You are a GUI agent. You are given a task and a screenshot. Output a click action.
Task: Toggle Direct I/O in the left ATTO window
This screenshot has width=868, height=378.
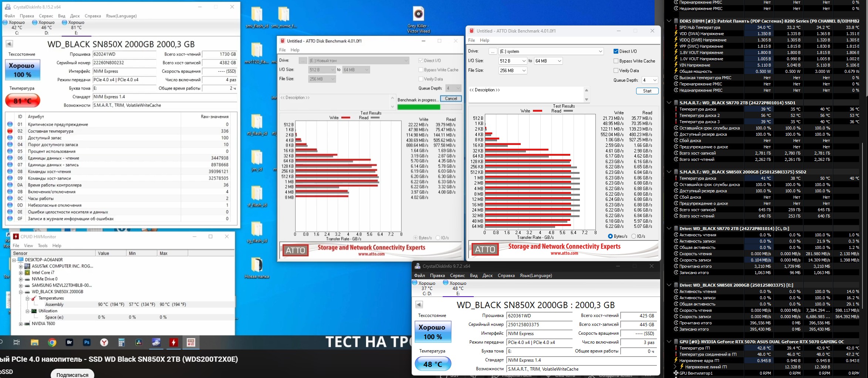pyautogui.click(x=421, y=60)
